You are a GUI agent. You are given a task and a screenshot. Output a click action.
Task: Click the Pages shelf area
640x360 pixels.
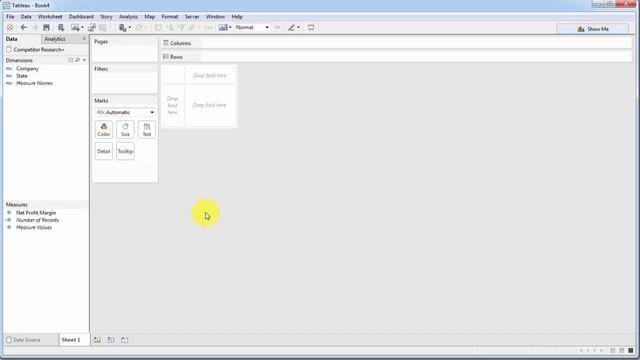(125, 50)
